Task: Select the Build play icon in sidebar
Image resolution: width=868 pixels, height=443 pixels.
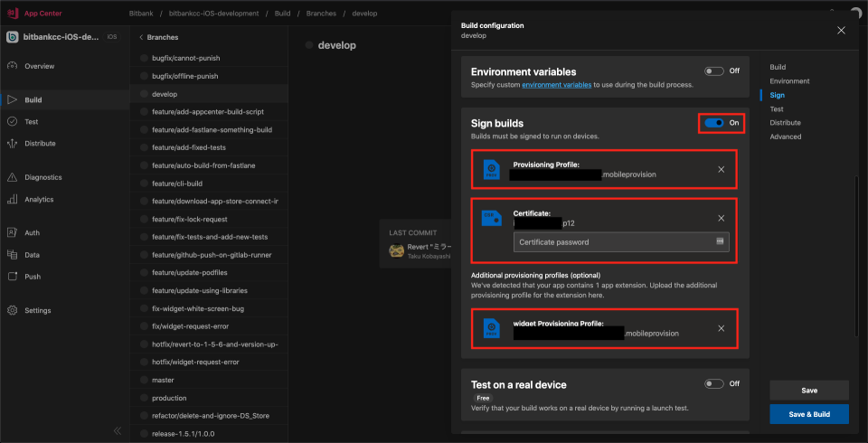Action: (x=12, y=100)
